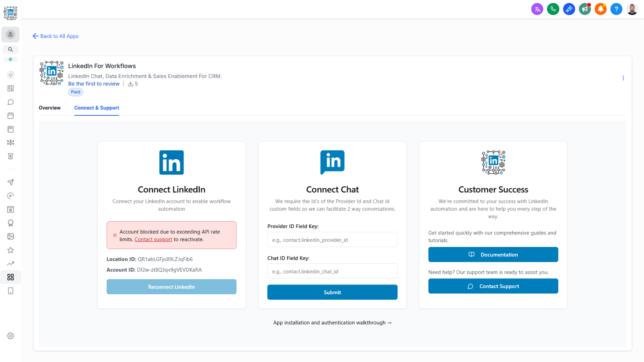Open the star reputation icon in sidebar

pos(11,250)
